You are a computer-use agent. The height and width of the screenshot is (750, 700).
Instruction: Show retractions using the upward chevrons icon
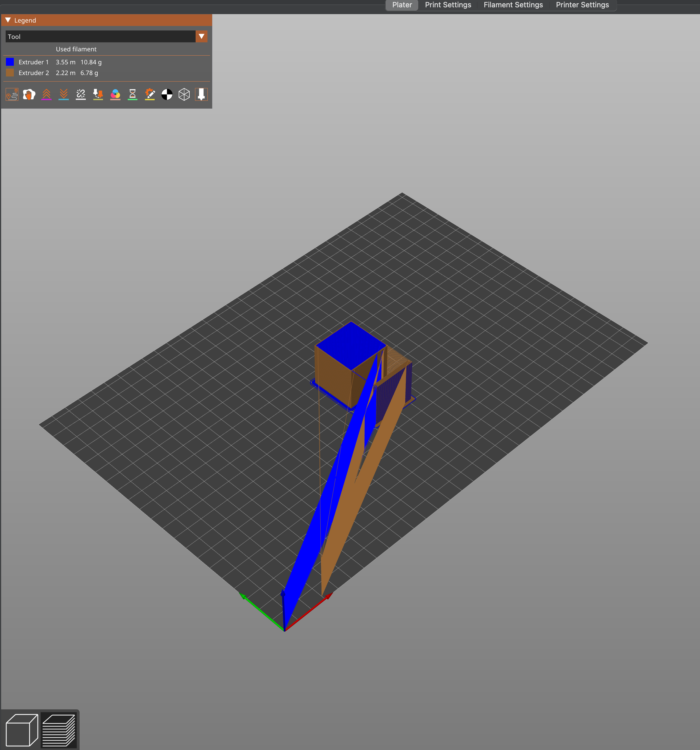tap(46, 94)
